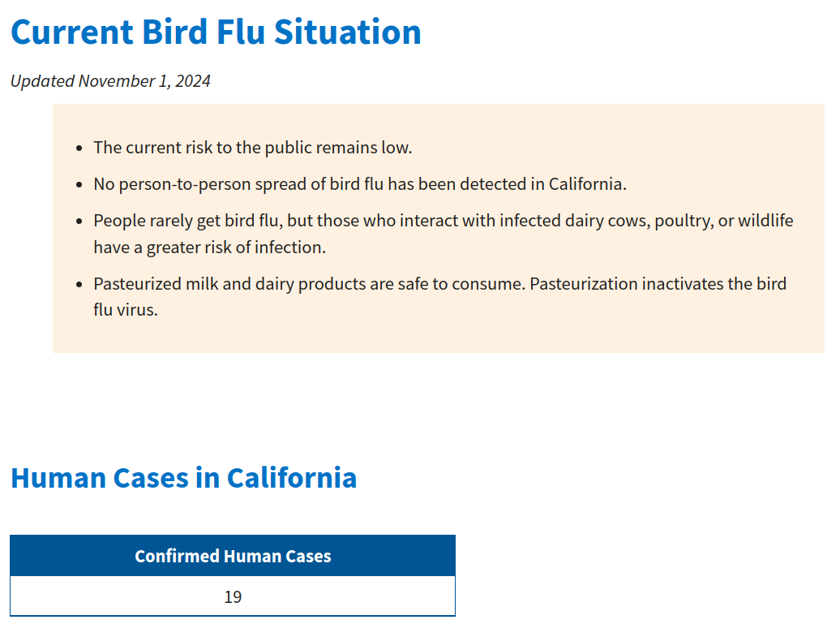Select the Updated November 1, 2024 date line
The image size is (840, 624).
[x=110, y=81]
